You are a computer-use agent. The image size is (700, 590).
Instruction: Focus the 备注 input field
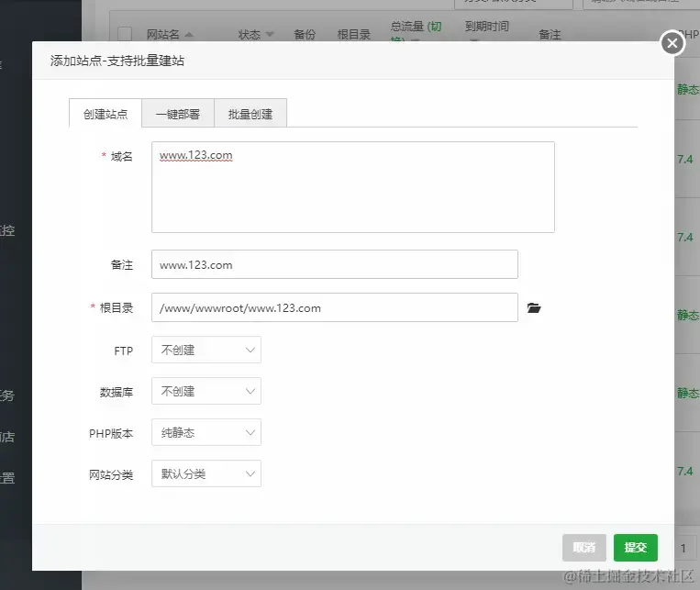(x=335, y=264)
